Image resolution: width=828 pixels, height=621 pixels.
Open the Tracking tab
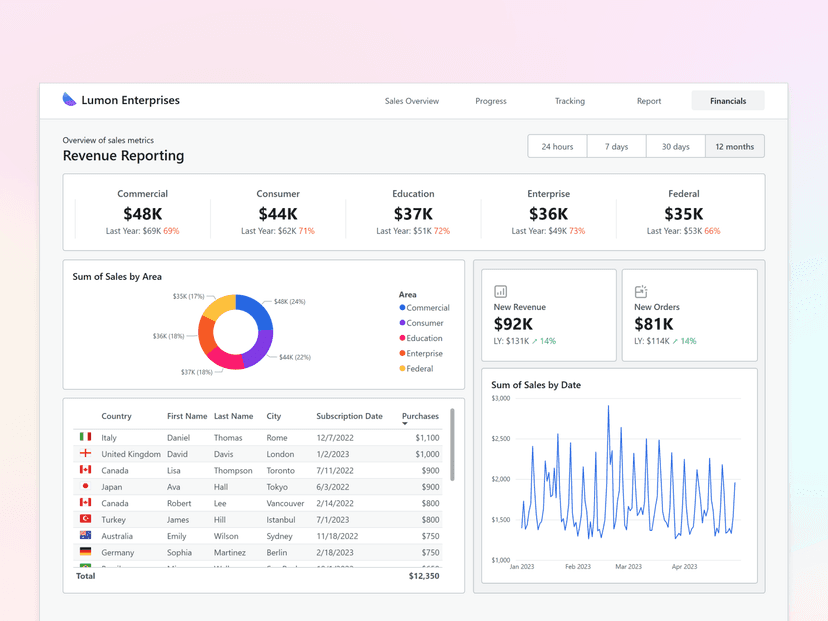pyautogui.click(x=569, y=101)
